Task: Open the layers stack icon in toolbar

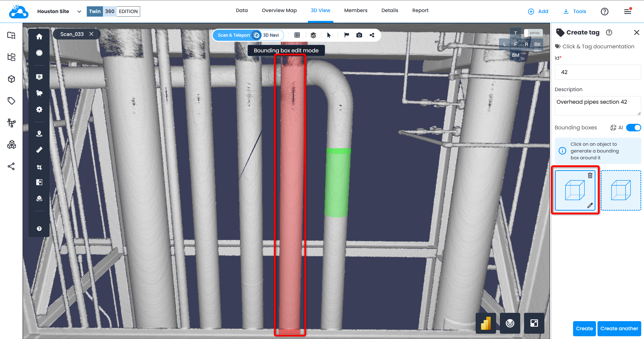Action: (x=313, y=35)
